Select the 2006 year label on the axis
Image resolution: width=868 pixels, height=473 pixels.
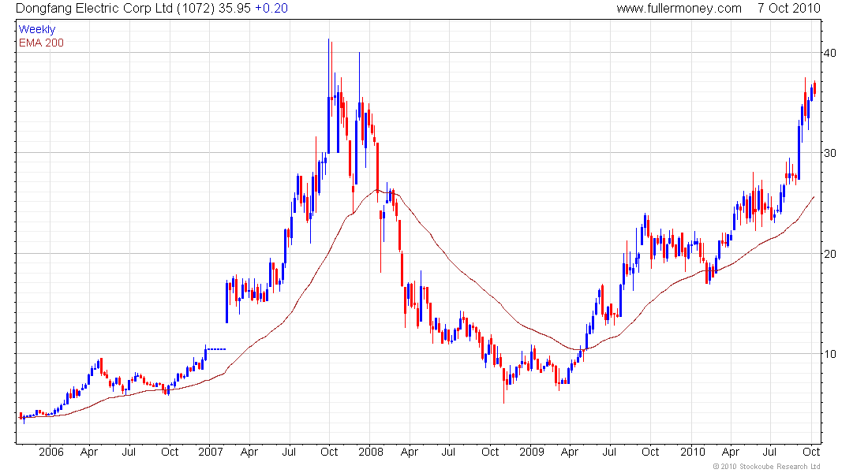(x=51, y=452)
